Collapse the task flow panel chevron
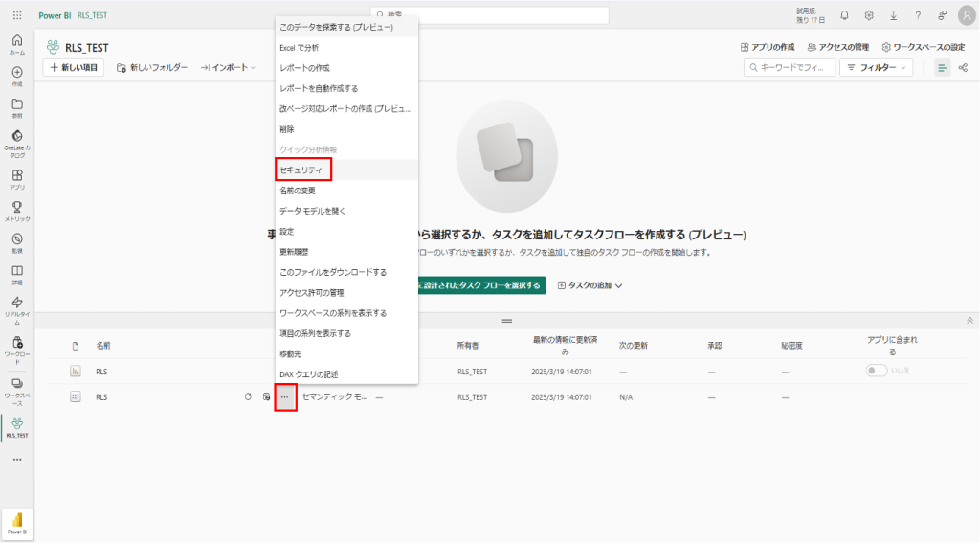Screen dimensions: 980x543 (969, 320)
